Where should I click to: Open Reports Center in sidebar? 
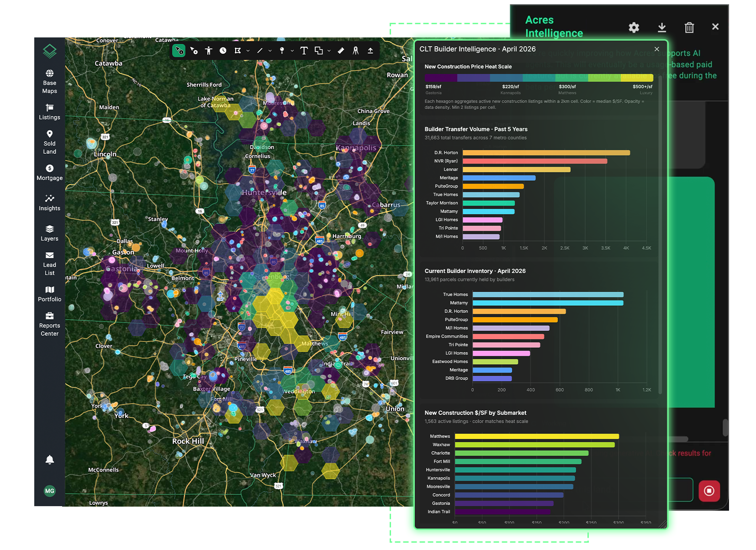coord(49,324)
